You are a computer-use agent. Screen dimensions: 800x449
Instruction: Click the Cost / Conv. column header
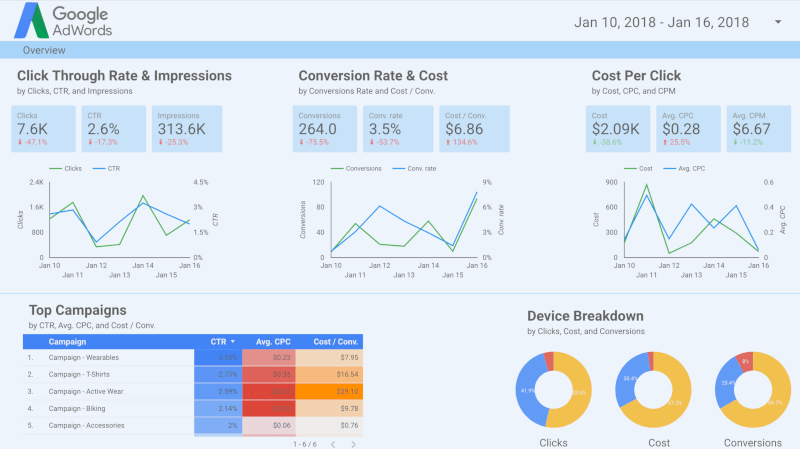[x=334, y=341]
